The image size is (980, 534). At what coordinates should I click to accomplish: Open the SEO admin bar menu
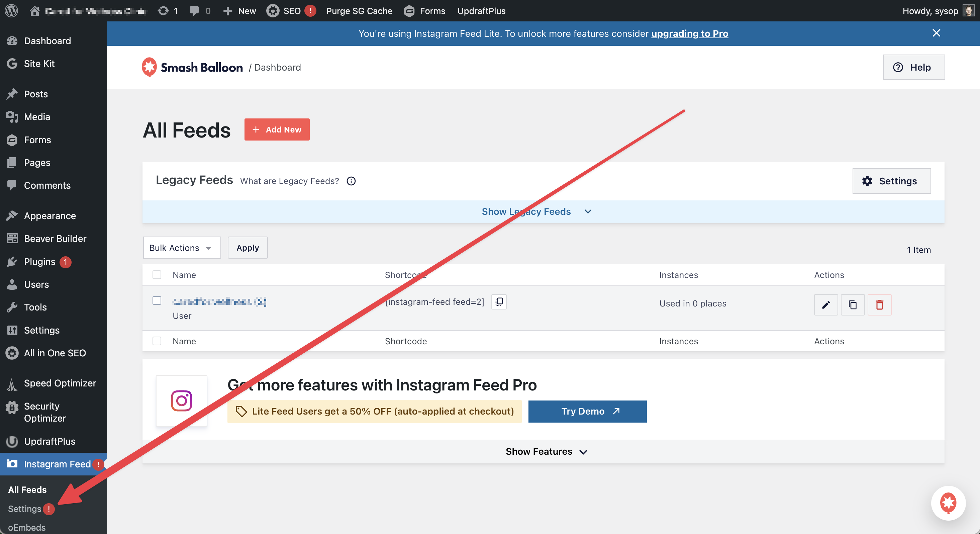click(291, 11)
